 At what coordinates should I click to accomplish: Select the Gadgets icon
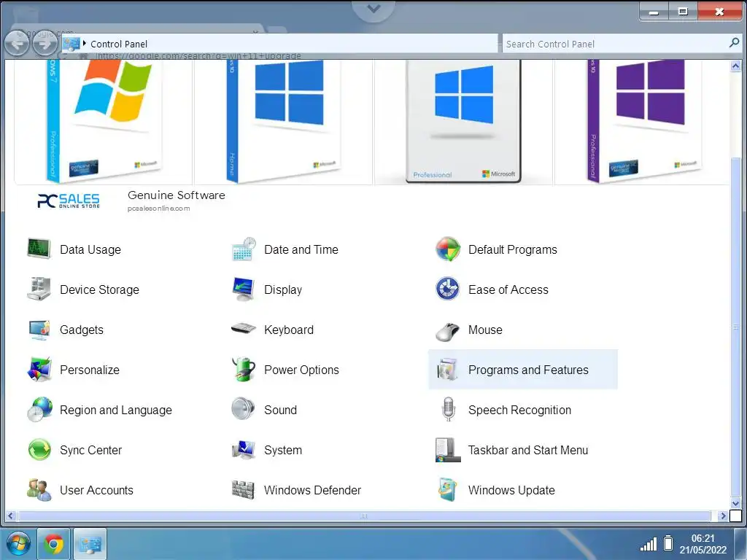(39, 330)
